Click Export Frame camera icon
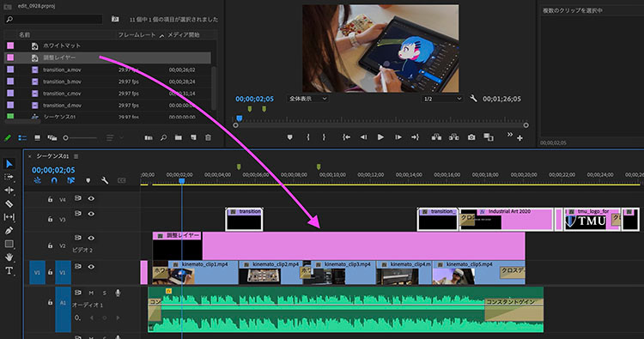Image resolution: width=644 pixels, height=339 pixels. (x=471, y=137)
